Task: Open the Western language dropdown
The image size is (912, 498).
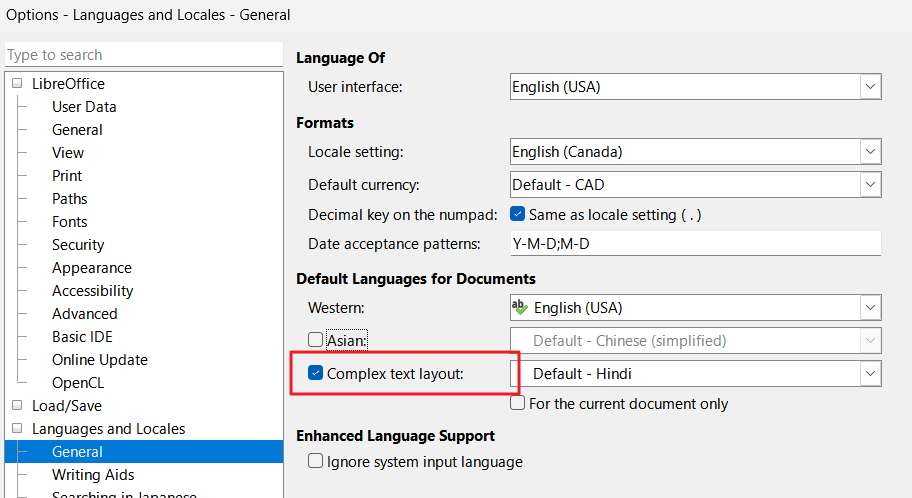Action: 870,307
